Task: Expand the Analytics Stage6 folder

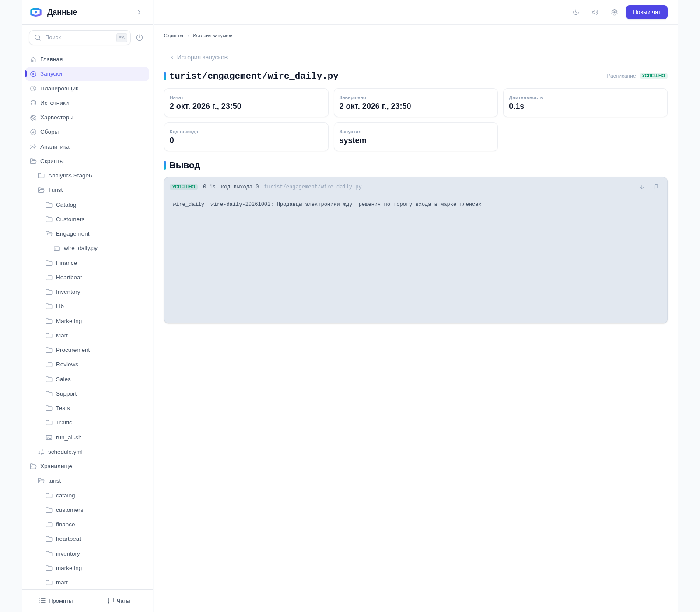Action: (x=87, y=176)
